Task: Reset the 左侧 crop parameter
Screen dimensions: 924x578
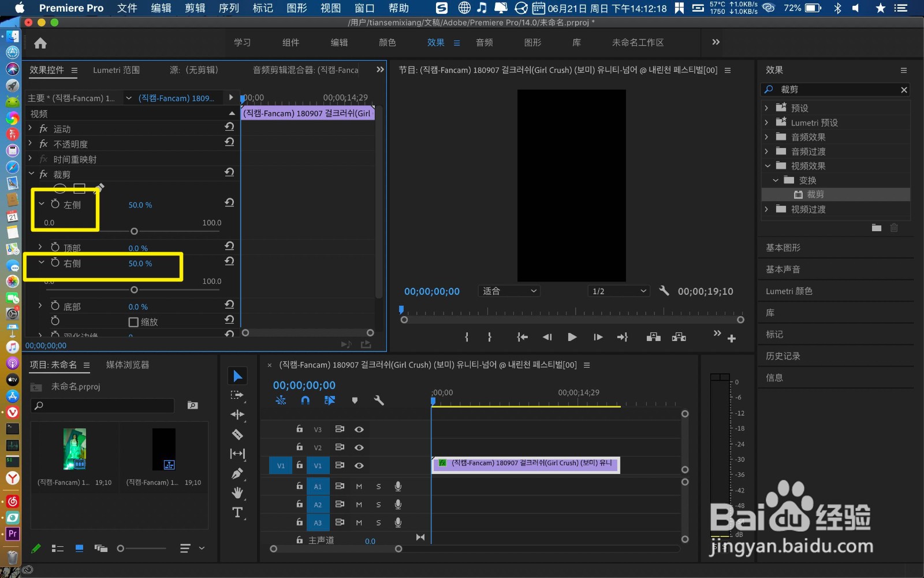Action: 229,202
